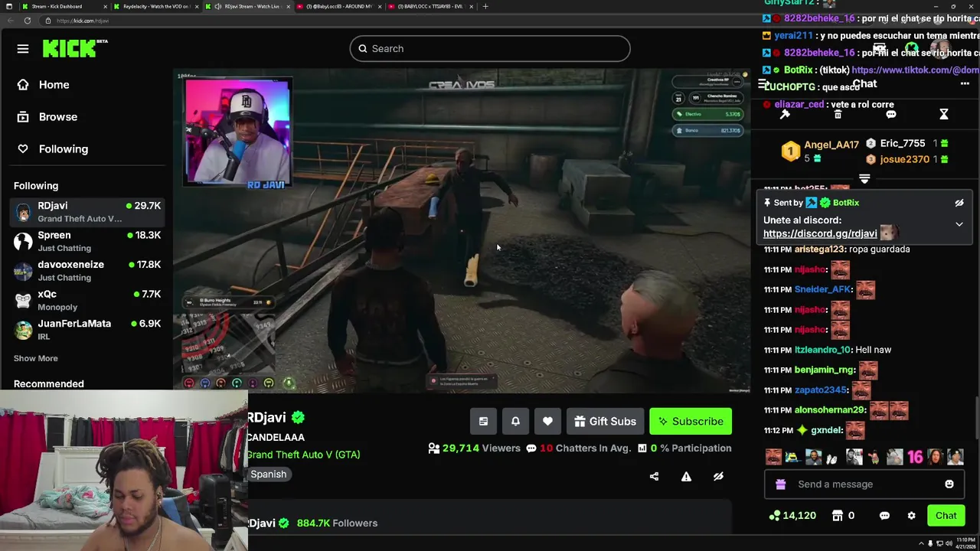
Task: Click speech bubble icon in chat toolbar
Action: 890,115
